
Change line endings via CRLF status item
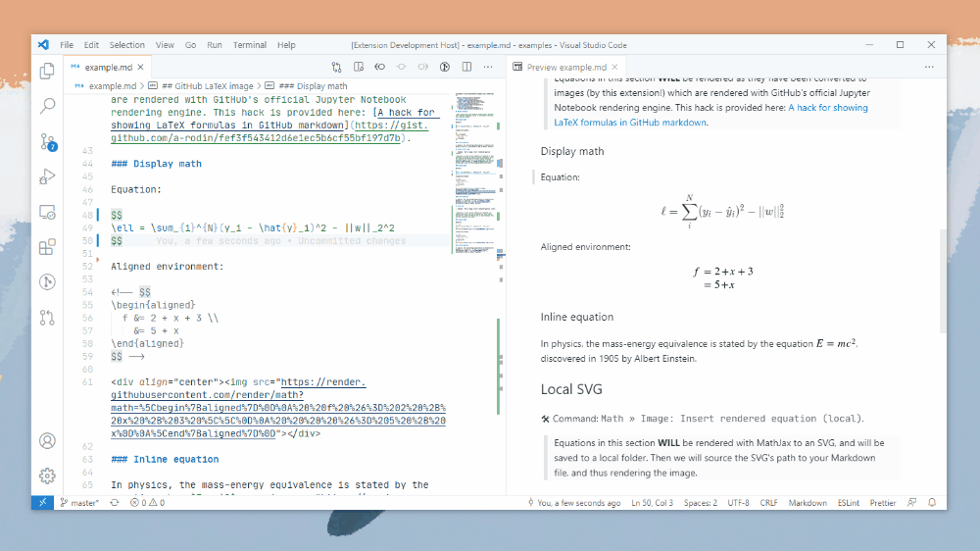click(768, 503)
